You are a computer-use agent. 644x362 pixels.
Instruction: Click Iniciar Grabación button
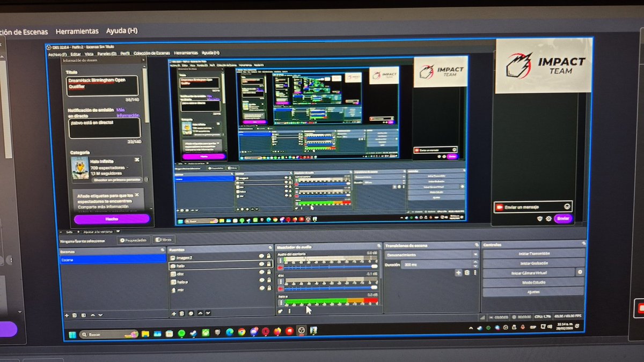tap(534, 263)
